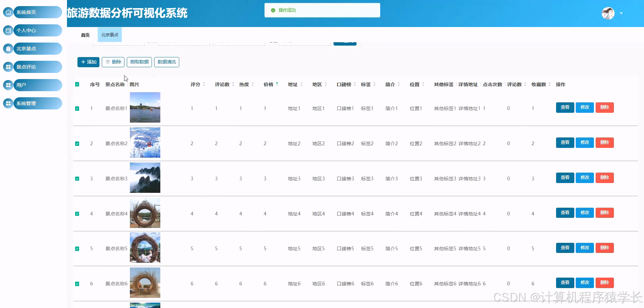Open 系统管理 via its sidebar icon
Image resolution: width=644 pixels, height=308 pixels.
coord(8,103)
